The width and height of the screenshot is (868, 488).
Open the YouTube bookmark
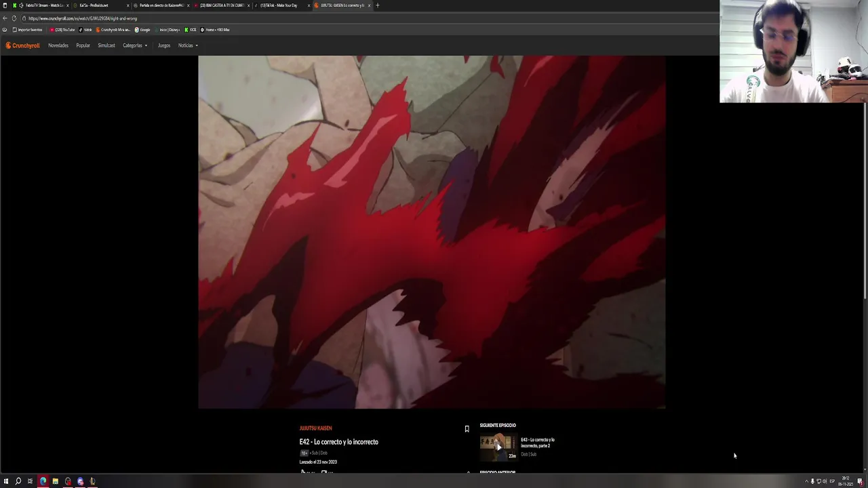click(62, 30)
